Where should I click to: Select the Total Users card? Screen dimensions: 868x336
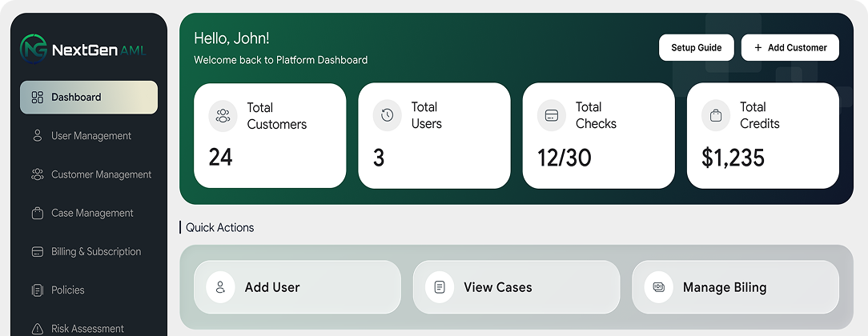coord(435,136)
